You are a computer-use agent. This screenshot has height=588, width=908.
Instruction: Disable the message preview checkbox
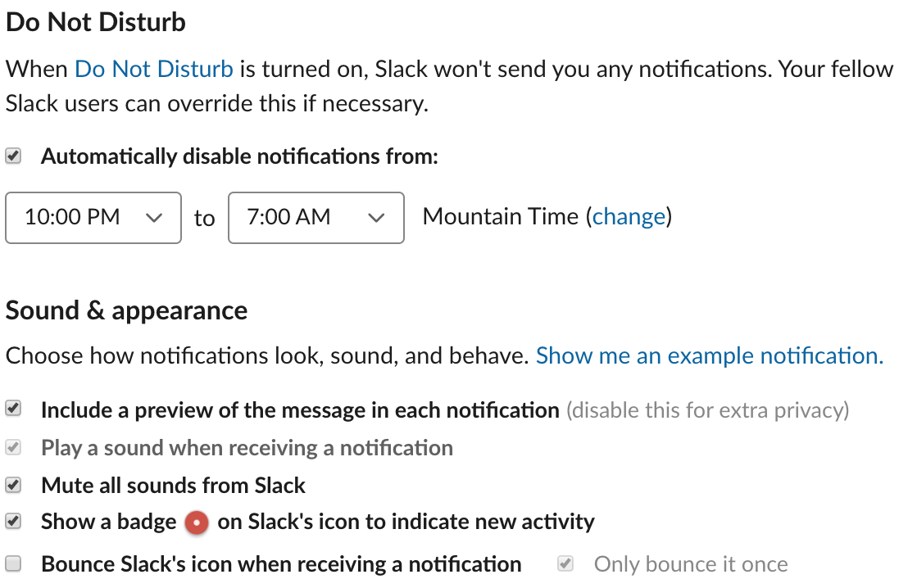[x=13, y=409]
